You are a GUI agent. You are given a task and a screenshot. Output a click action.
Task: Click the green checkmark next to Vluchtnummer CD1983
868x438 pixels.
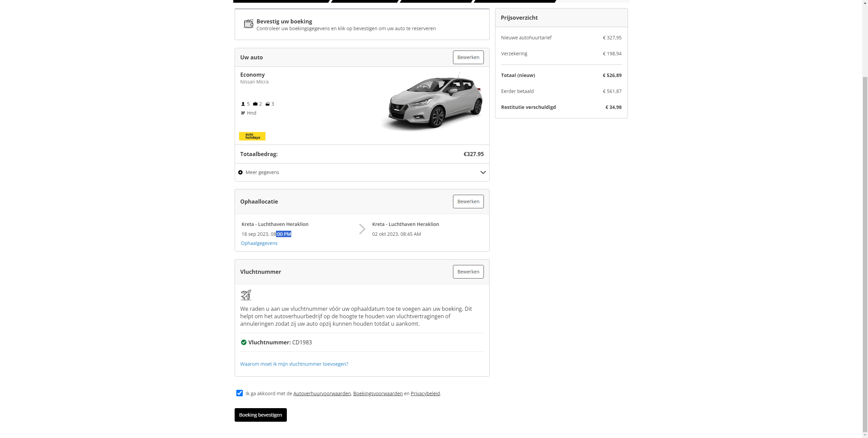coord(243,342)
